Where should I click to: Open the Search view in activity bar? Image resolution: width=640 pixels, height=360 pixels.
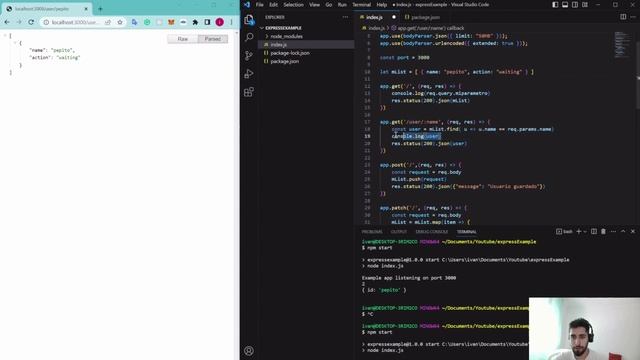(x=249, y=37)
